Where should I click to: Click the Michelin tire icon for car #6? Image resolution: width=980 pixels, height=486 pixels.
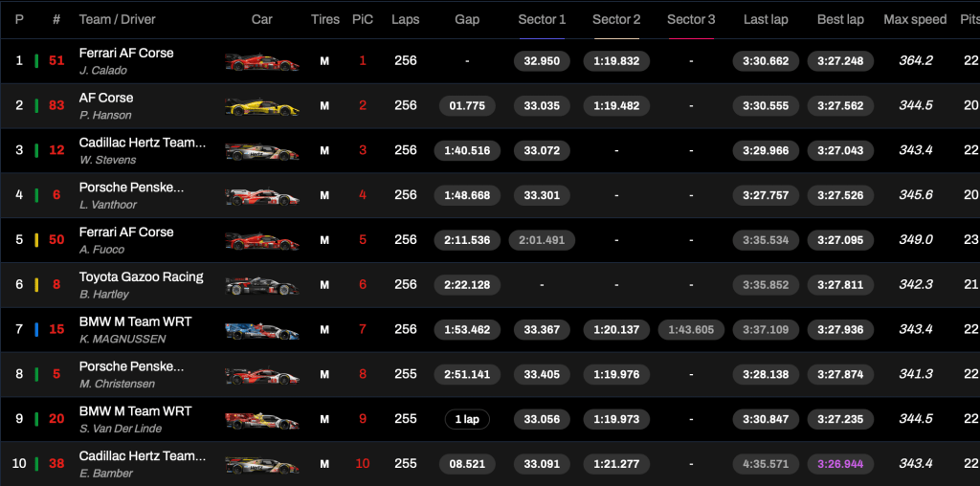324,195
